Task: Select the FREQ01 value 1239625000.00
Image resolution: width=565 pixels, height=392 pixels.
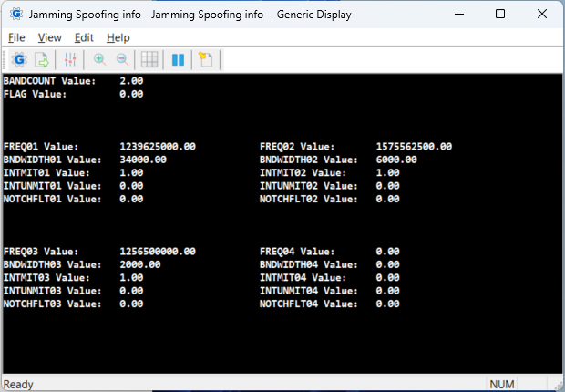Action: pyautogui.click(x=158, y=146)
